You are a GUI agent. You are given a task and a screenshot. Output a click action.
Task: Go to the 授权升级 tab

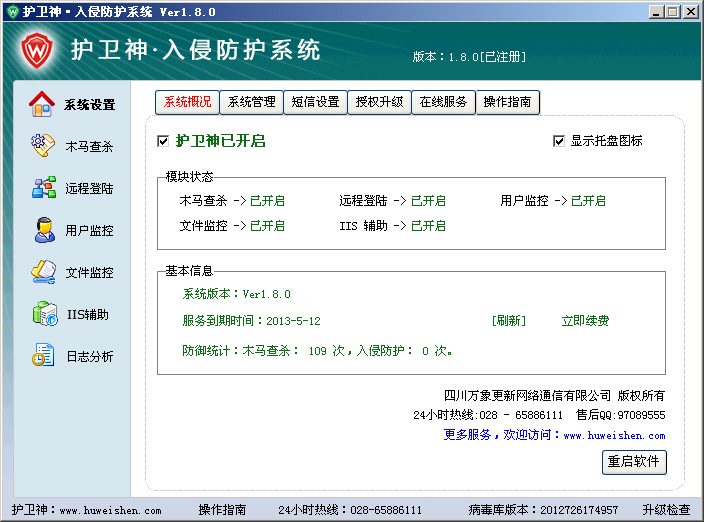(x=379, y=102)
